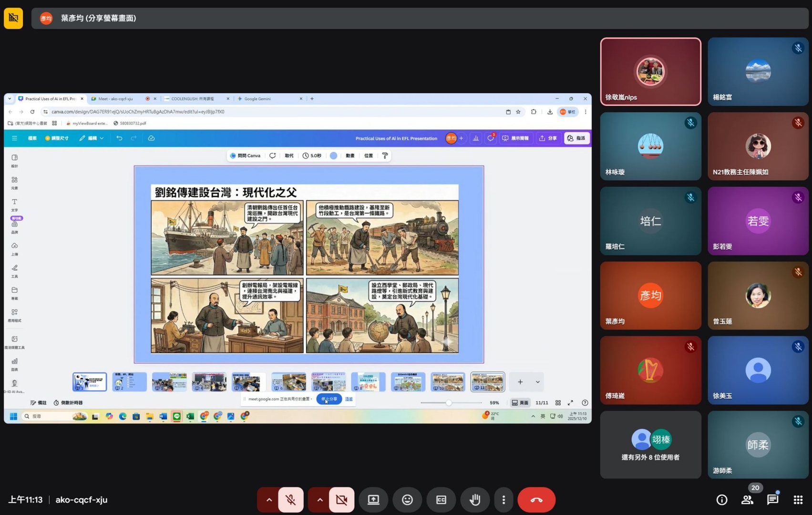This screenshot has height=515, width=812.
Task: Select the first slide thumbnail in Canva
Action: click(x=90, y=382)
